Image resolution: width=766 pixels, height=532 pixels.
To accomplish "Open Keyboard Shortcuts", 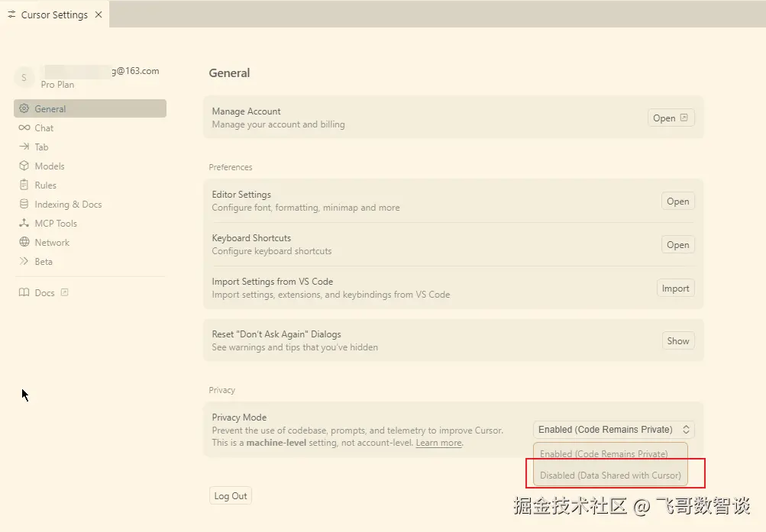I will click(x=677, y=244).
